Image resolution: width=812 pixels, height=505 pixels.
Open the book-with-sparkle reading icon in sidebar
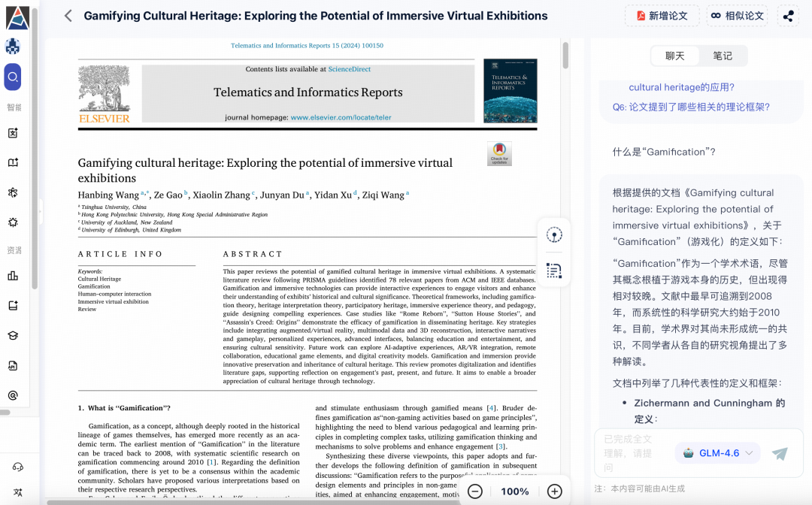point(13,162)
